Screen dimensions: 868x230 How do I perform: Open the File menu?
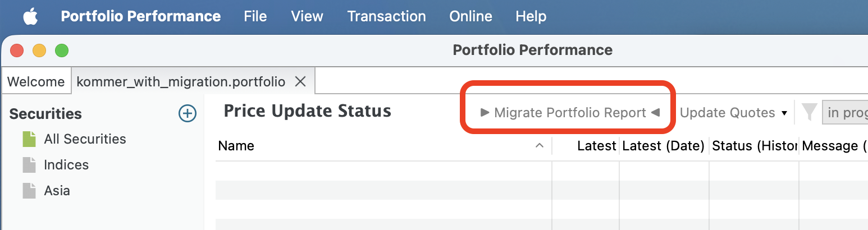pyautogui.click(x=255, y=16)
